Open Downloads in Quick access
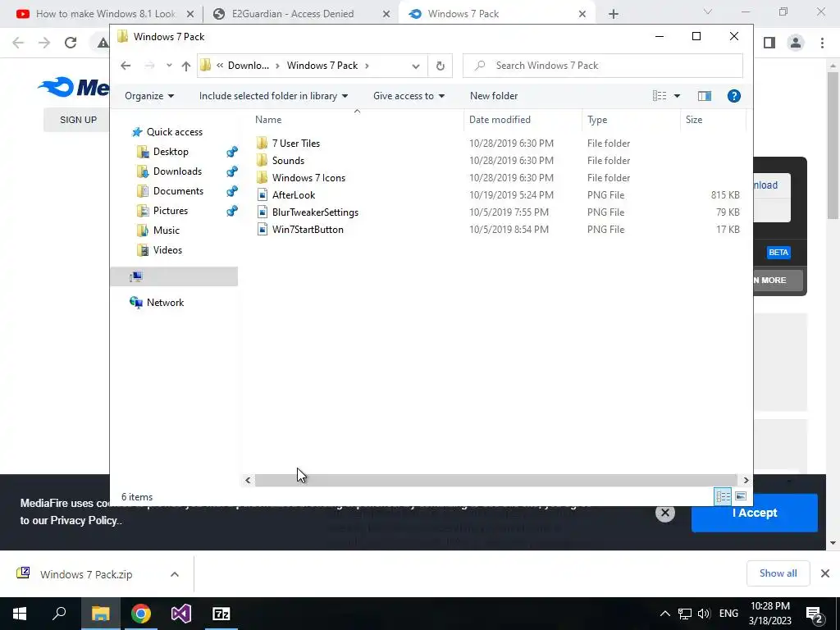 177,171
